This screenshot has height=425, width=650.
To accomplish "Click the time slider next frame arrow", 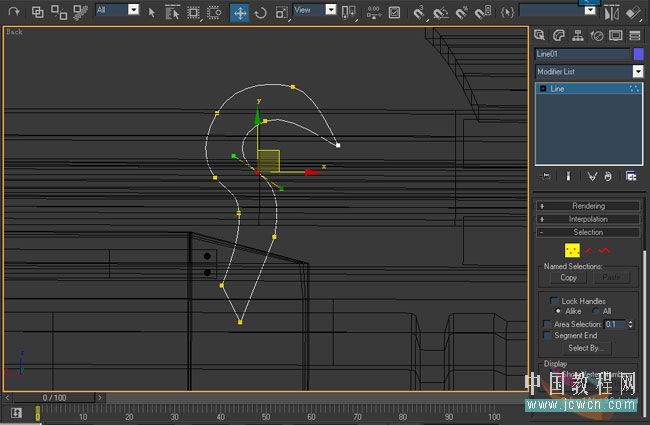I will (x=99, y=398).
